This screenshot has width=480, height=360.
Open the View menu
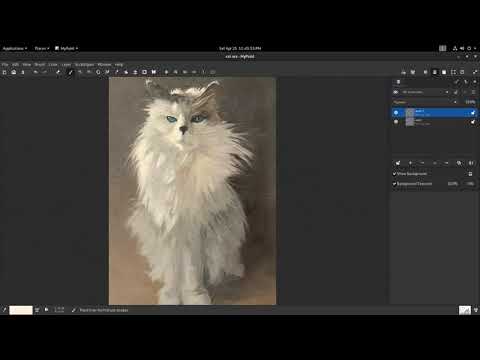pos(27,65)
